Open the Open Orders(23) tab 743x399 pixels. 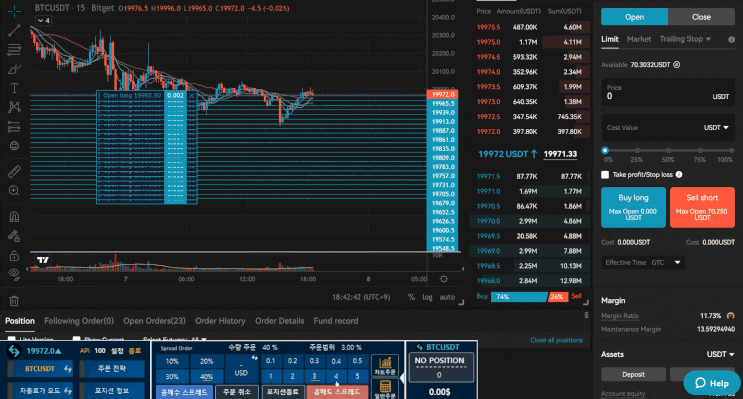[x=154, y=321]
